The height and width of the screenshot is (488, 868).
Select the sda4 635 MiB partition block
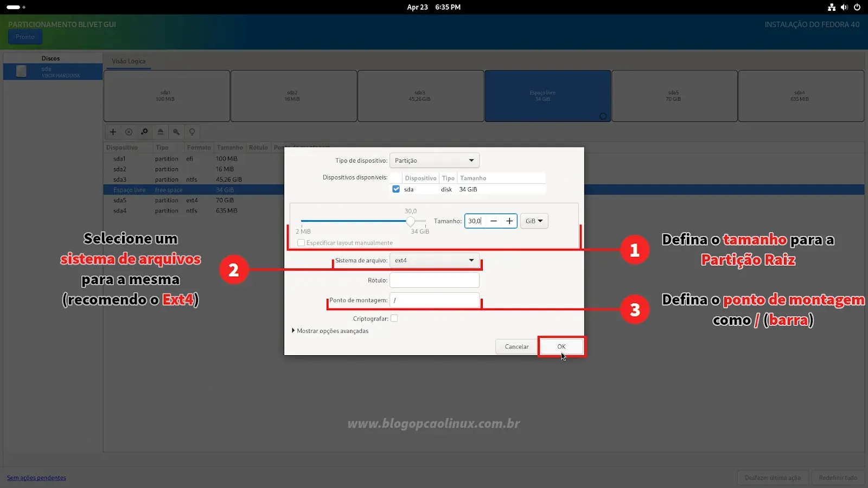point(801,96)
